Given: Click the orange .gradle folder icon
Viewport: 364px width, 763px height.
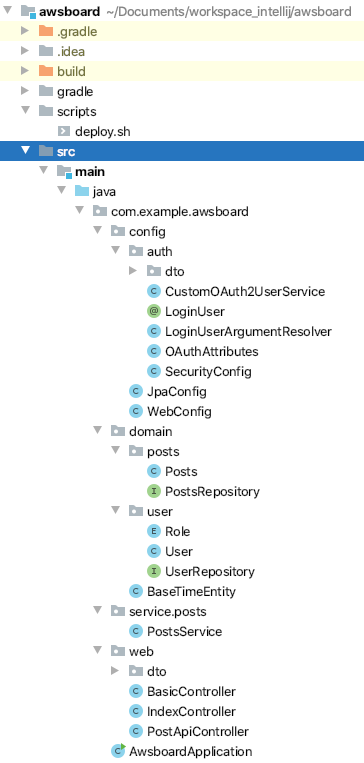Looking at the screenshot, I should 45,32.
